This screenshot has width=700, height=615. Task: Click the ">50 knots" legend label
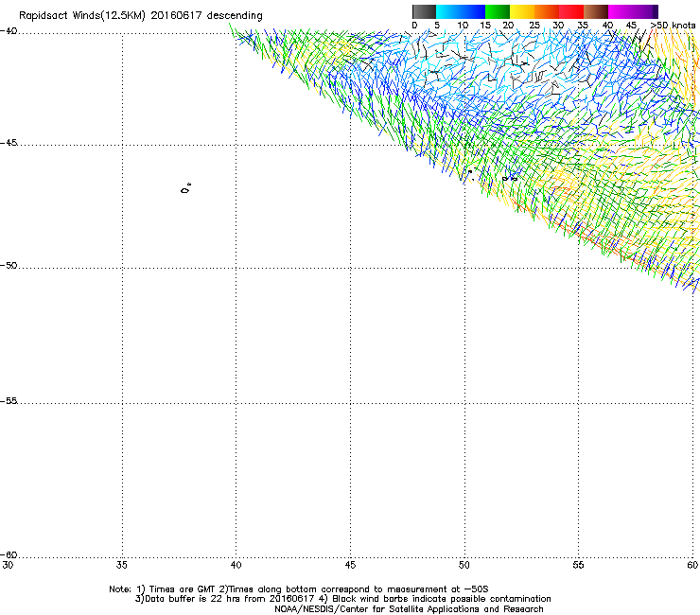673,26
